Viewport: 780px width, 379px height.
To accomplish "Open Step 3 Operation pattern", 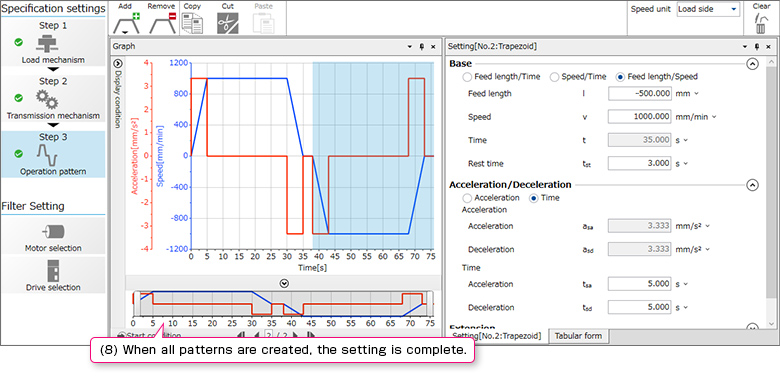I will click(x=53, y=154).
